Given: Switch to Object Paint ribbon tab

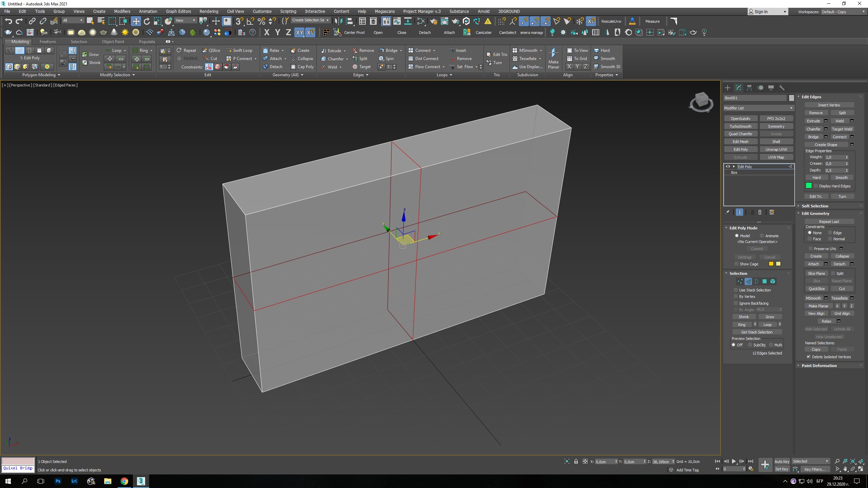Looking at the screenshot, I should pos(113,42).
